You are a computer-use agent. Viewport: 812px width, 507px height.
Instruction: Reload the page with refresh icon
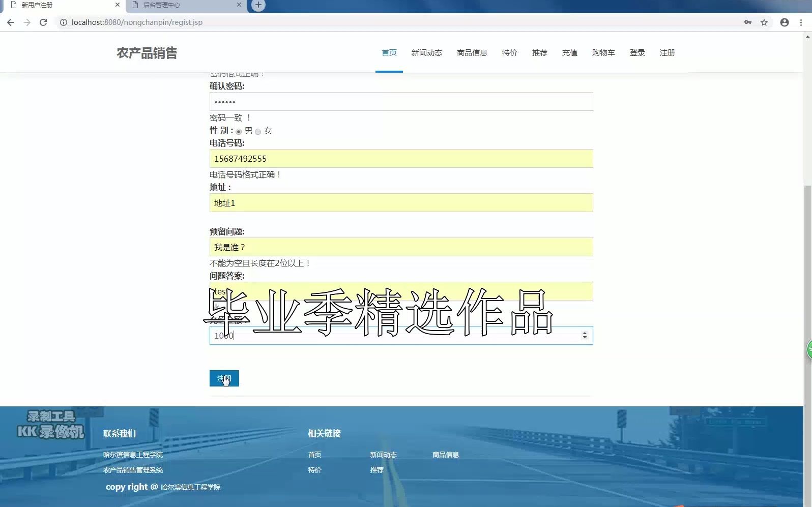43,22
